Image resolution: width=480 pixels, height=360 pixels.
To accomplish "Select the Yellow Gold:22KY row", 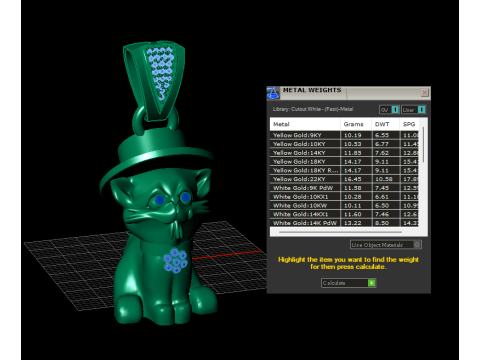I will point(344,179).
